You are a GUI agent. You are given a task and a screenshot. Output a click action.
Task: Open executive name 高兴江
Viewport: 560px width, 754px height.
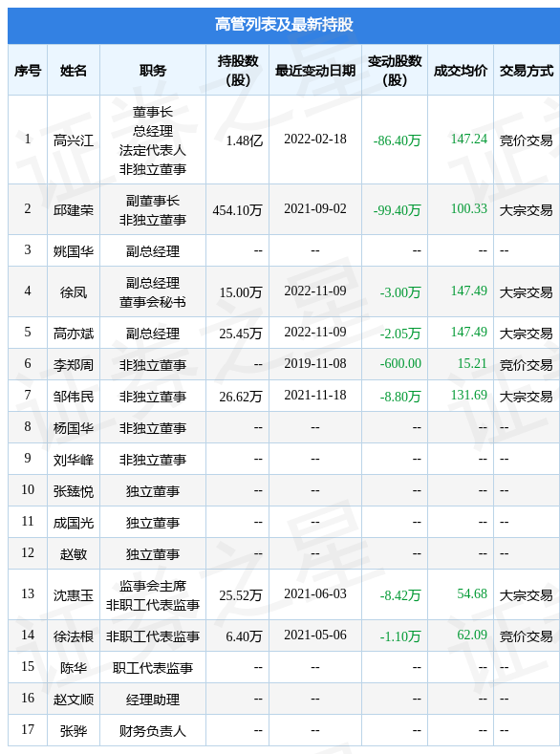(73, 140)
